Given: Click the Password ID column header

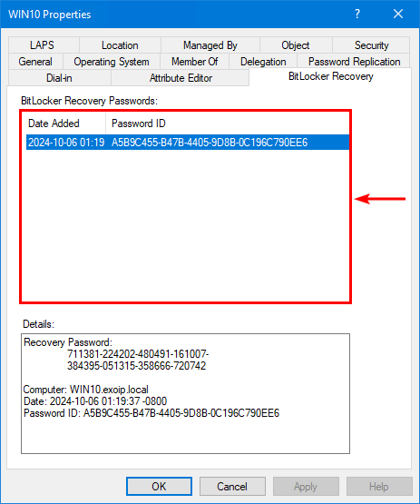Looking at the screenshot, I should pos(227,124).
